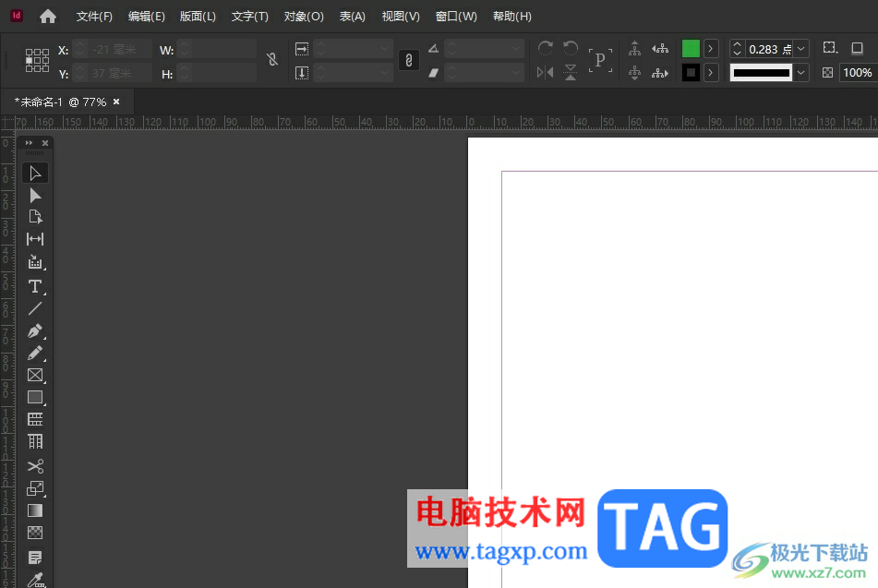Select the Horizontal Grid tool
The image size is (878, 588).
35,419
